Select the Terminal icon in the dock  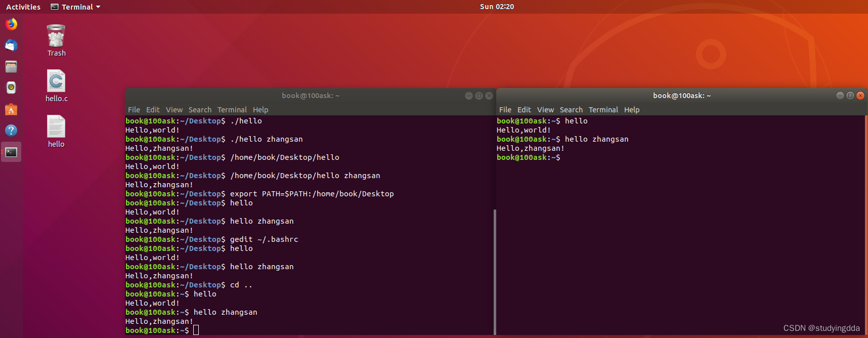tap(11, 152)
